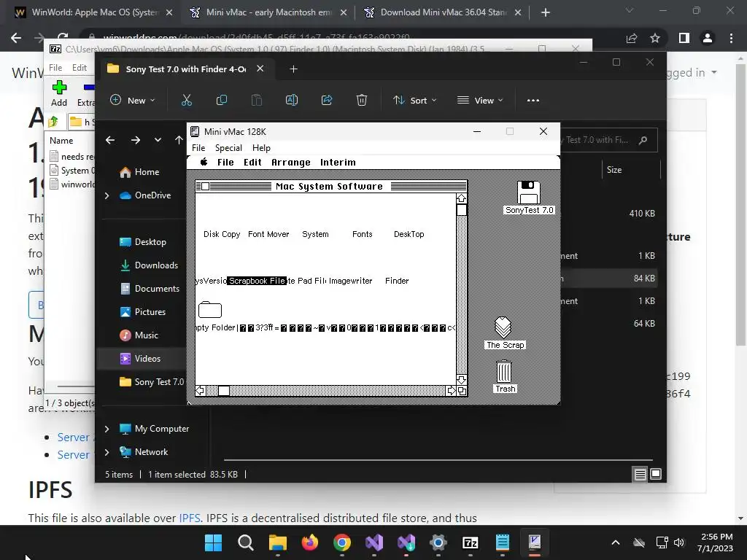Open Firefox from the taskbar
Image resolution: width=747 pixels, height=560 pixels.
pyautogui.click(x=309, y=542)
